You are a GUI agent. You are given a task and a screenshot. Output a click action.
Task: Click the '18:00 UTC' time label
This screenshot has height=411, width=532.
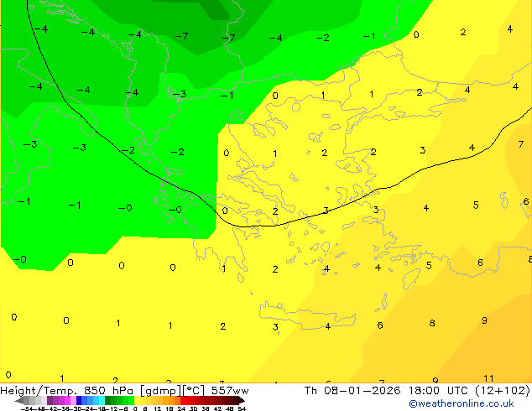[440, 391]
